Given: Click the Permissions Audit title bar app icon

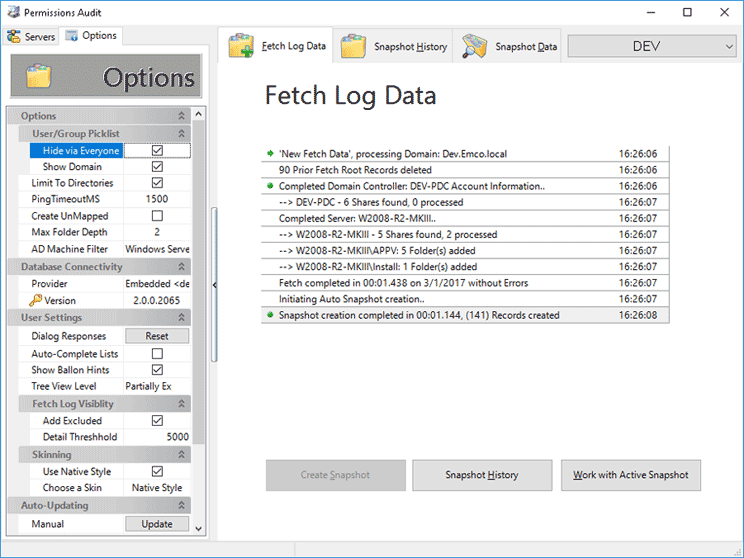Looking at the screenshot, I should 14,12.
